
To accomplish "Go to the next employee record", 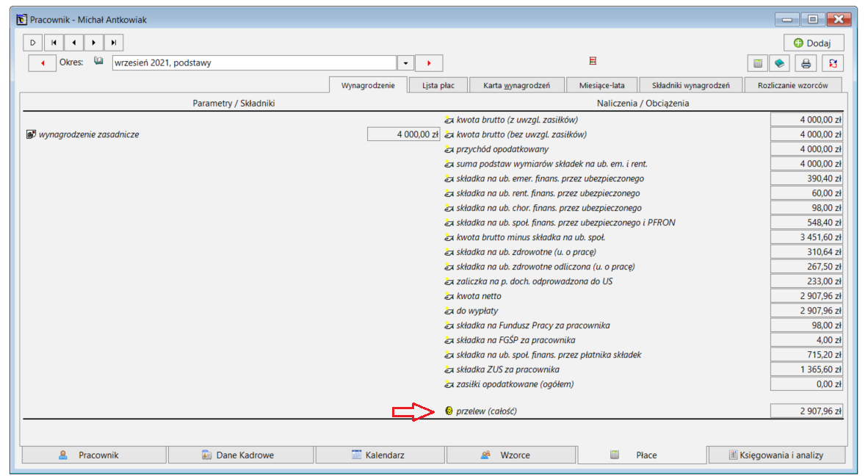I will 93,43.
